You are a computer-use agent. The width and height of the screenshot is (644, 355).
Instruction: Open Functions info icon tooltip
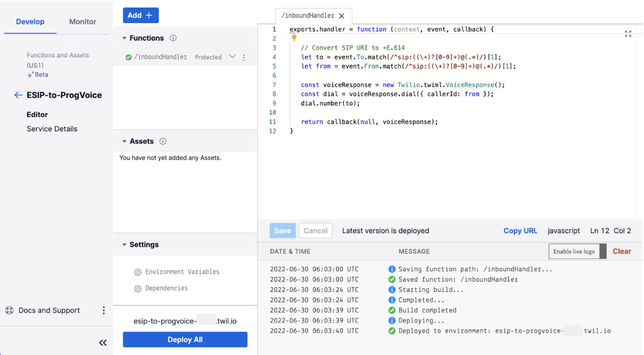coord(173,38)
